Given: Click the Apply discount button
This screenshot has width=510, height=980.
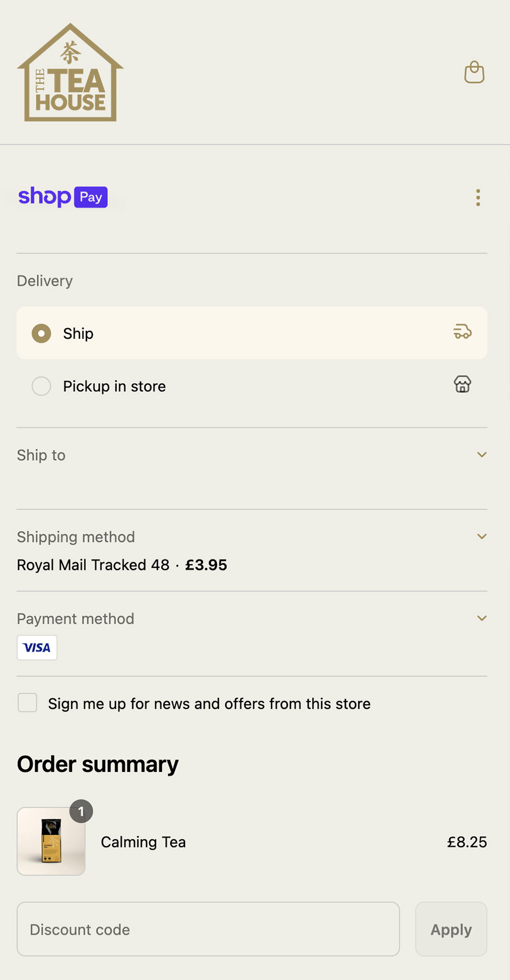Looking at the screenshot, I should tap(451, 929).
